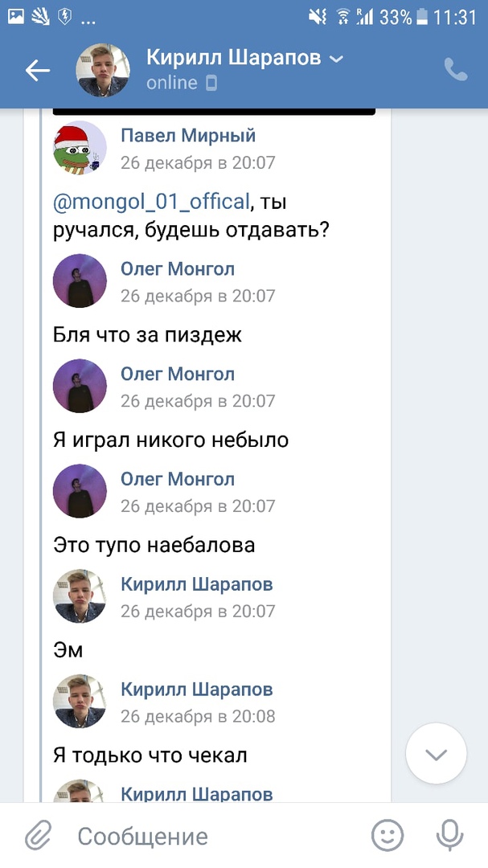Tap Олег Монгол's name above 'Я играл никого небыло'

click(x=178, y=374)
